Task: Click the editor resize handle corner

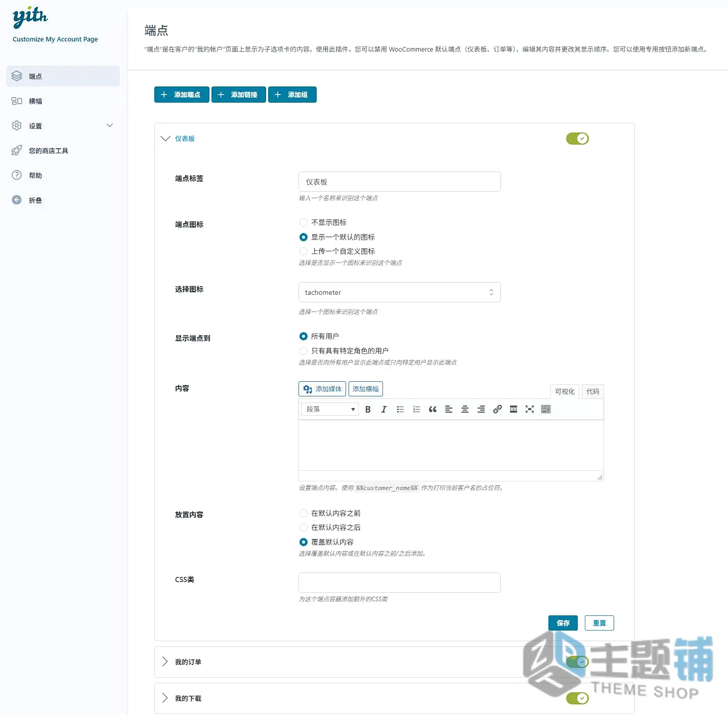Action: click(x=599, y=477)
